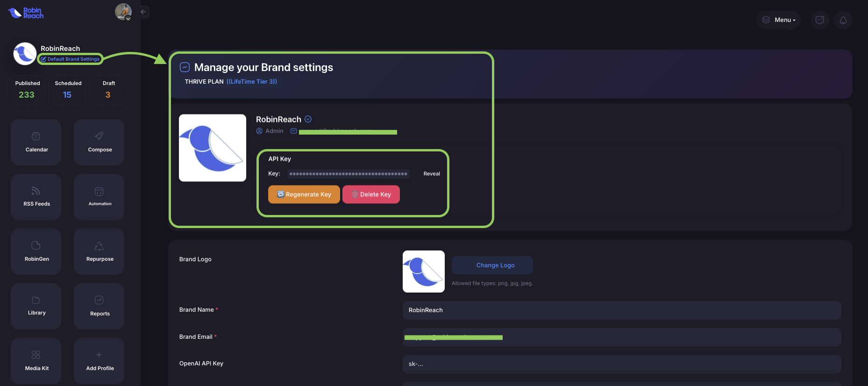The width and height of the screenshot is (868, 386).
Task: Open Default Brand Settings link
Action: coord(70,59)
